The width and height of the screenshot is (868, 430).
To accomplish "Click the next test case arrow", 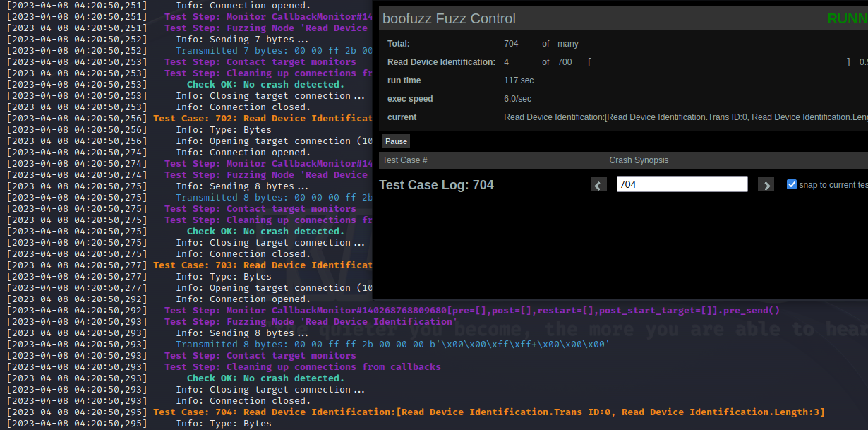I will pos(766,184).
